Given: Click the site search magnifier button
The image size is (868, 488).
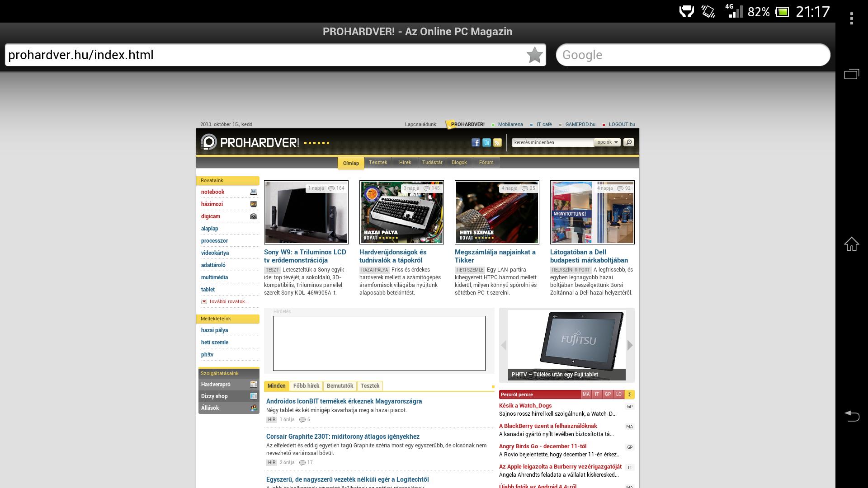Looking at the screenshot, I should (x=628, y=142).
